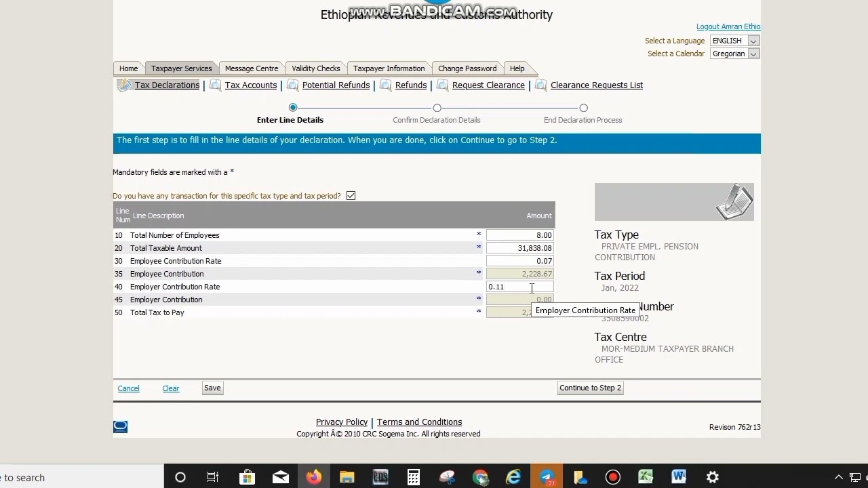Show hidden system tray icons
Image resolution: width=868 pixels, height=488 pixels.
click(x=839, y=477)
